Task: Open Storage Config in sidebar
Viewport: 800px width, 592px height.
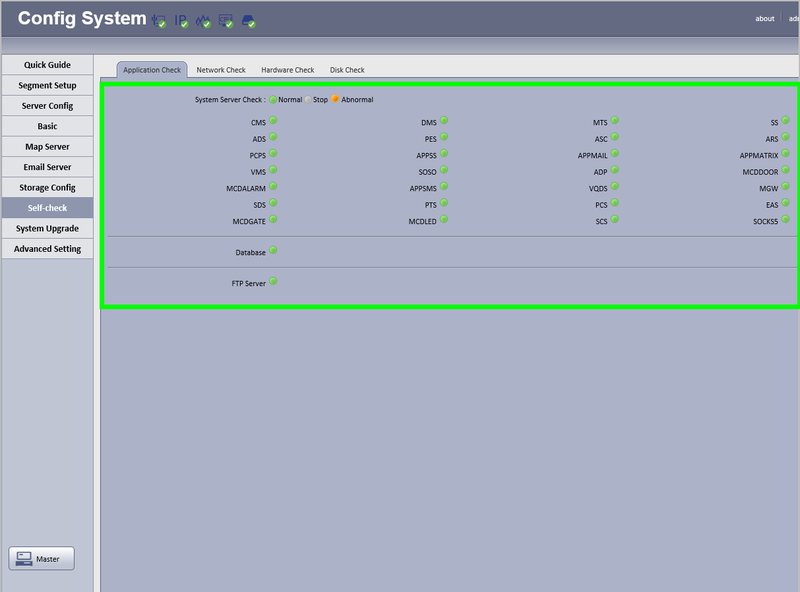Action: (x=47, y=187)
